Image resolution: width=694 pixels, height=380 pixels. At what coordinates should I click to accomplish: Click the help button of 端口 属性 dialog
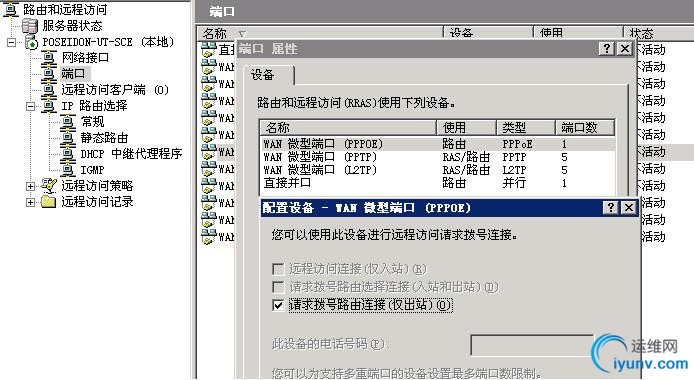(x=606, y=49)
